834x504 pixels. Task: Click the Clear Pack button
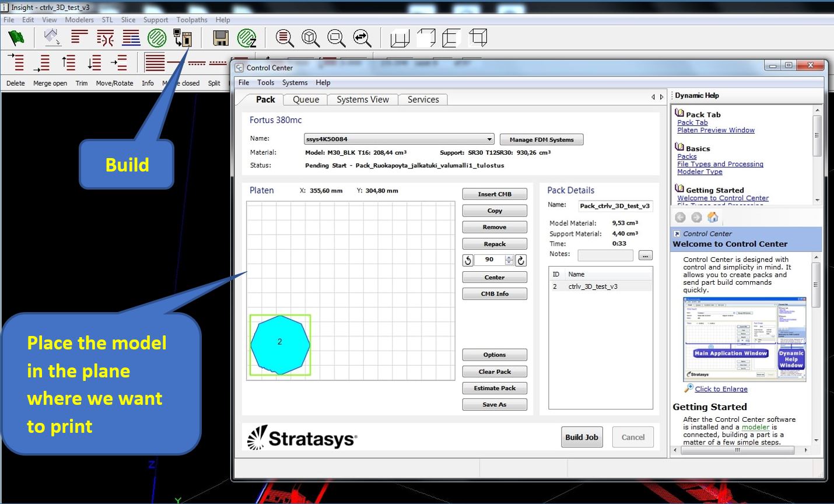pos(495,372)
